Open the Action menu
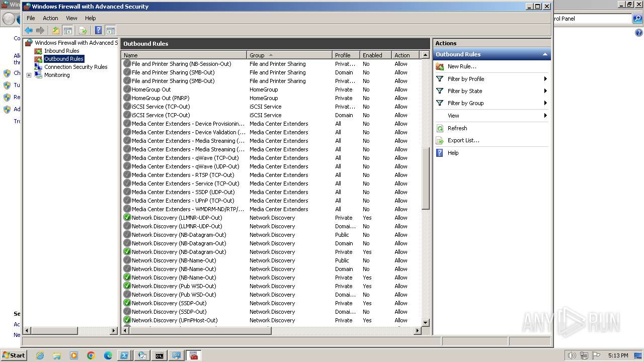Screen dimensions: 644x362 coord(50,18)
